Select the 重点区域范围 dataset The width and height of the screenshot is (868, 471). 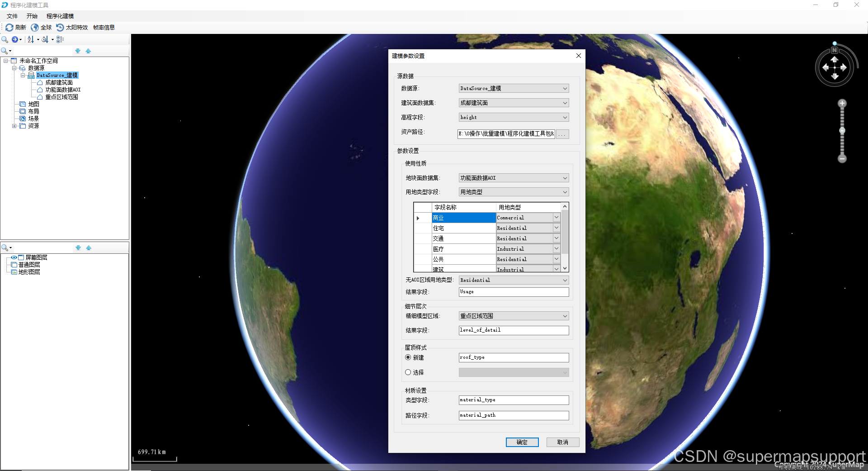pyautogui.click(x=61, y=97)
